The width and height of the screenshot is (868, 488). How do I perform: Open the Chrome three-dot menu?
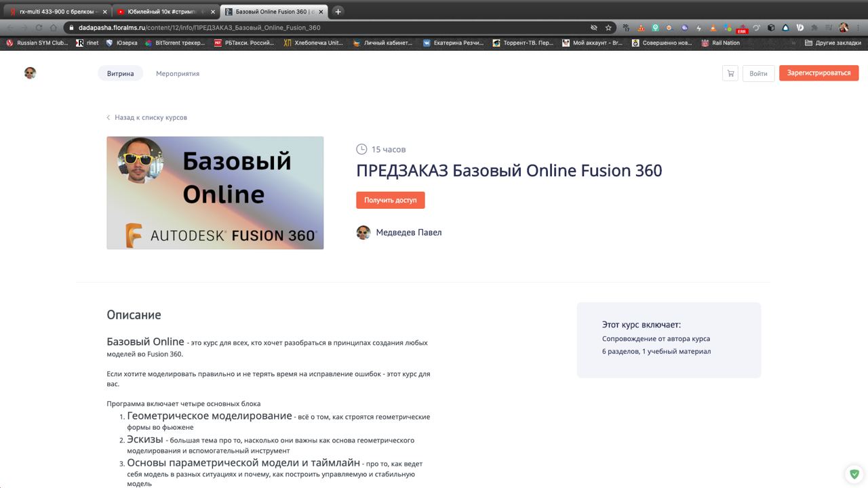859,28
